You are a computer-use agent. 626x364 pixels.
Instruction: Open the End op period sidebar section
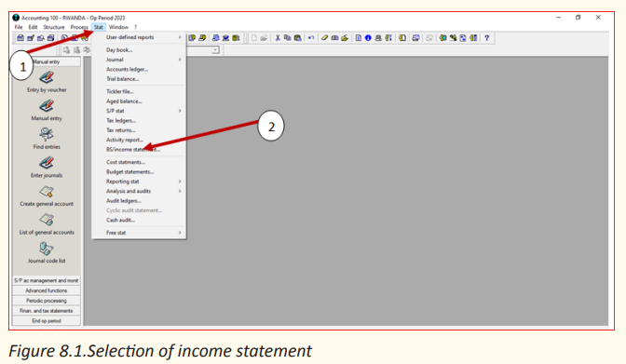[x=47, y=320]
